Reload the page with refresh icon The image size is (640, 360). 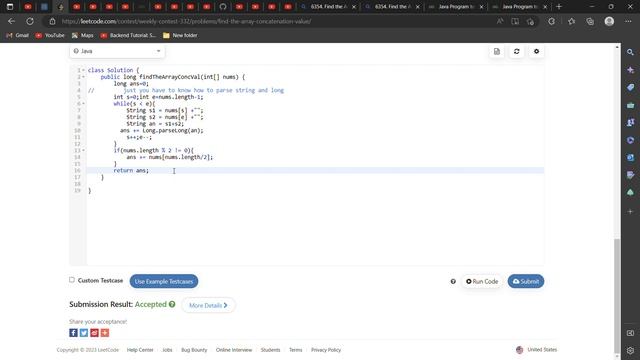[x=30, y=21]
